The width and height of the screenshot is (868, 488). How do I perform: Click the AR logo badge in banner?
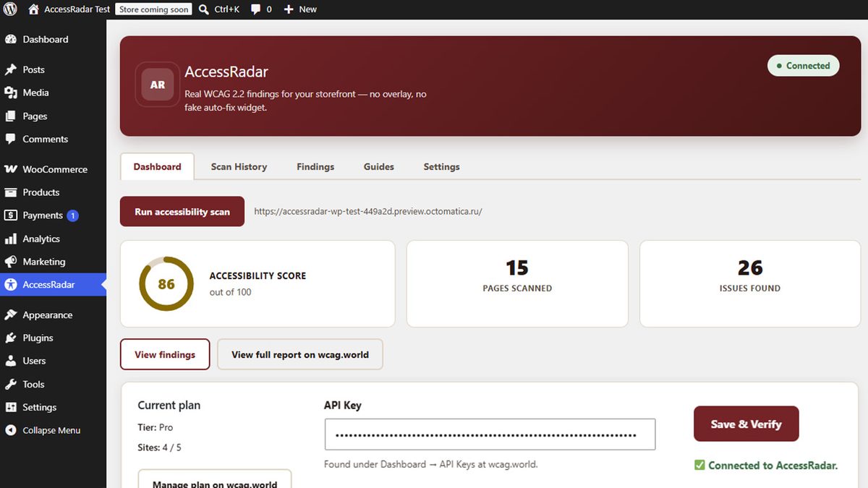(158, 85)
